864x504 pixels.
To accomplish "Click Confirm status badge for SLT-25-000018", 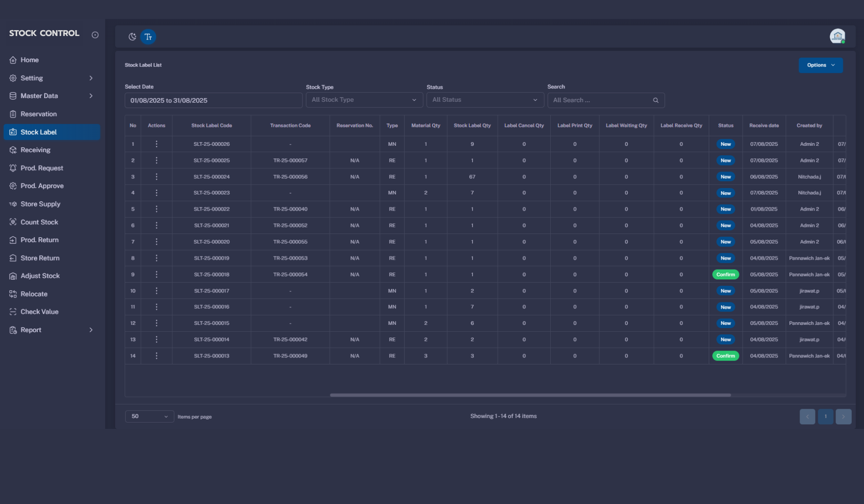I will (725, 274).
